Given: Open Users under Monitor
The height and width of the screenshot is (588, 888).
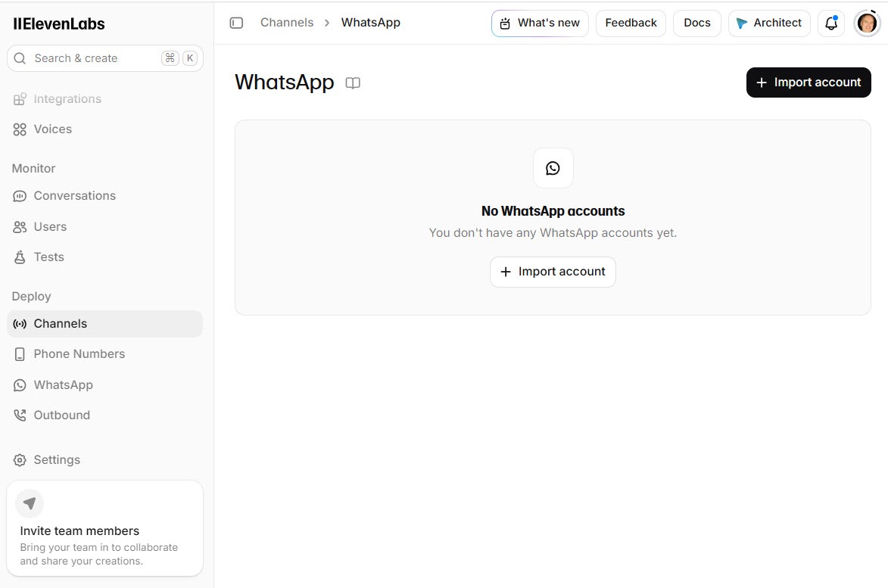Looking at the screenshot, I should (104, 227).
